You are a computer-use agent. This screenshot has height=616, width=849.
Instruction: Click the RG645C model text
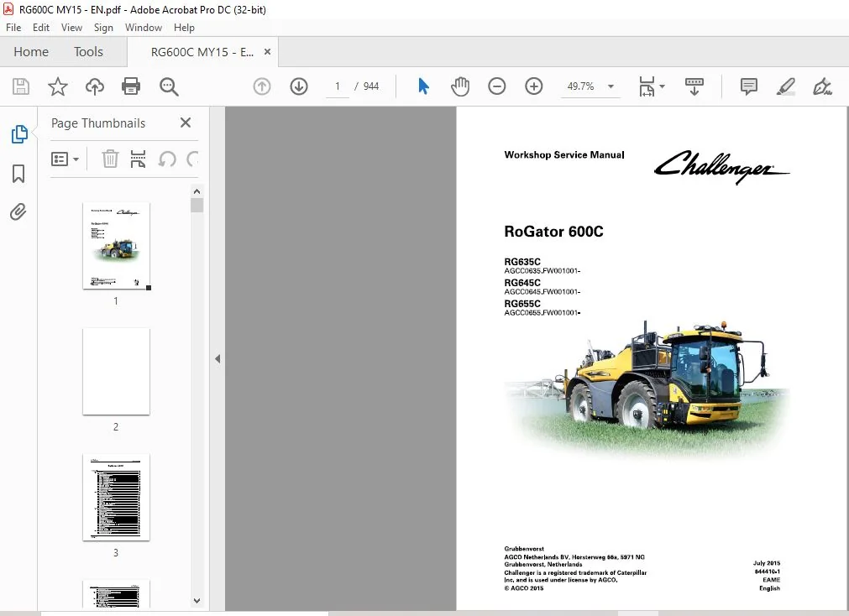[x=522, y=283]
